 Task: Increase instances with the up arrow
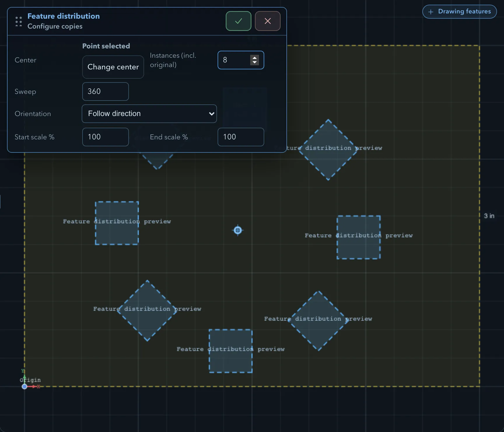[255, 58]
